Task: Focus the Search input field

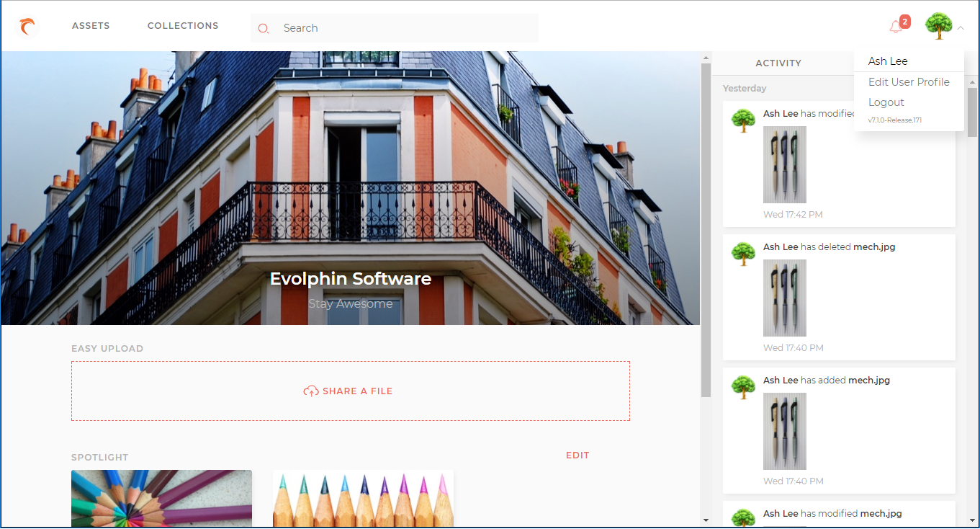Action: [395, 28]
